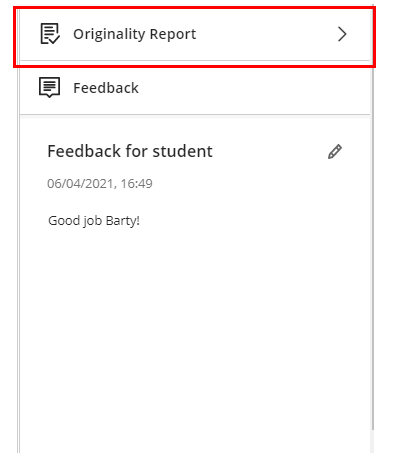Click the word 'Barty!' in the comment
Screen dimensions: 394x475
coord(122,221)
